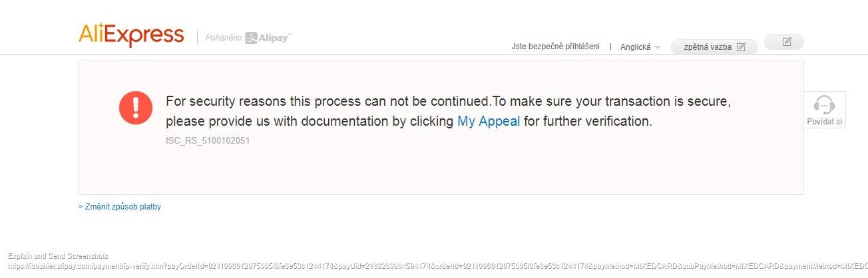Click Explain and Send Screenshots text
Viewport: 868px width, 278px height.
point(58,256)
